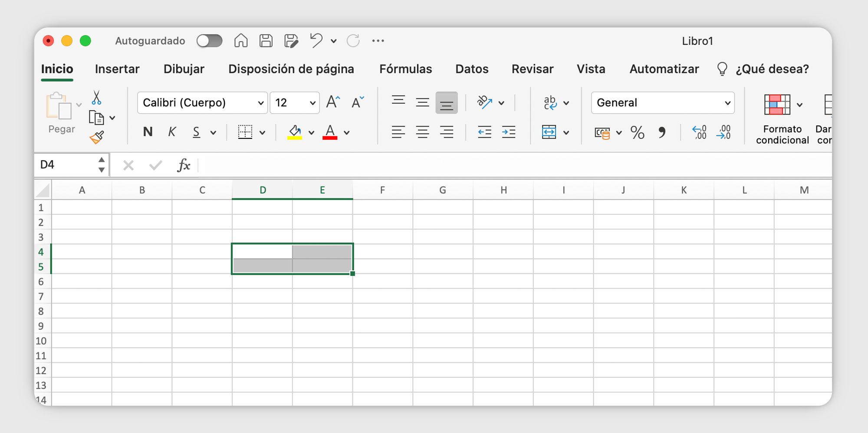The image size is (868, 433).
Task: Select the italic K icon
Action: point(172,132)
